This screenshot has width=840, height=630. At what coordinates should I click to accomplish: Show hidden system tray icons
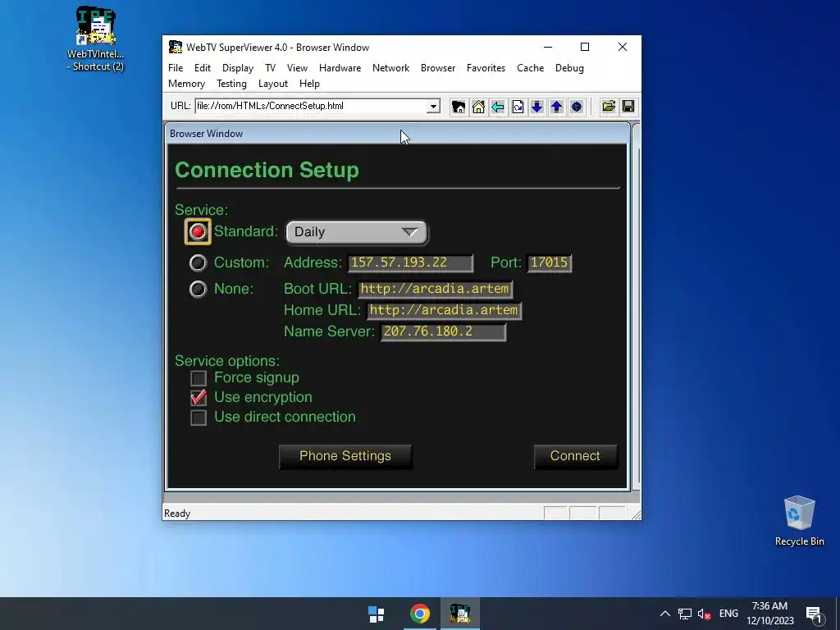click(664, 614)
